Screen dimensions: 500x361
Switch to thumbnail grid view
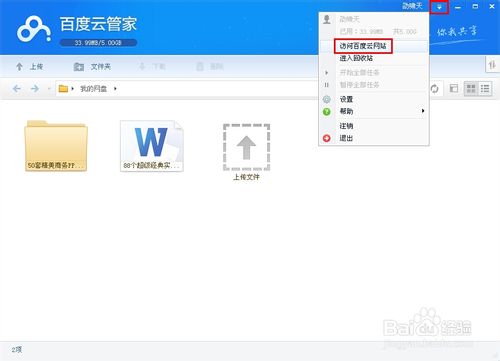471,89
